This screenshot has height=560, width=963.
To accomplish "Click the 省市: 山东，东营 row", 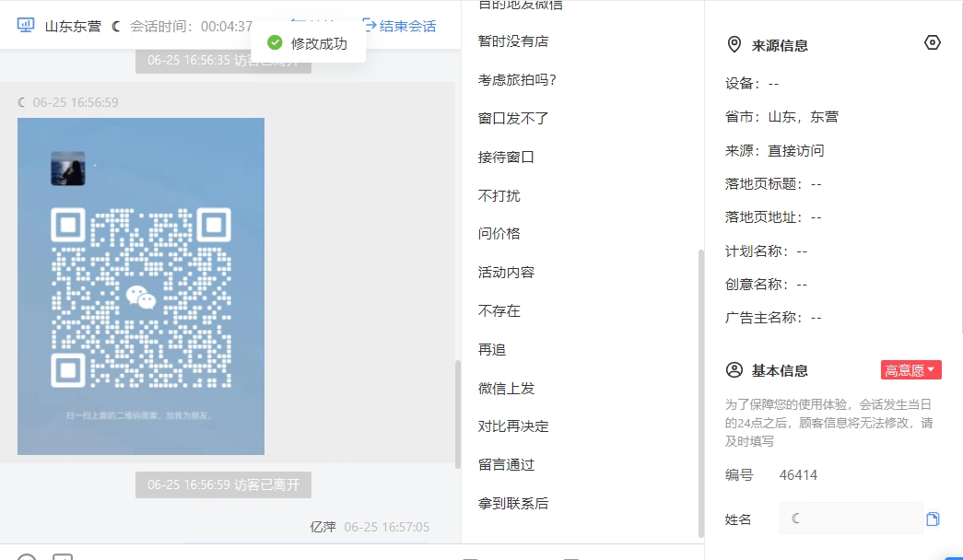I will point(781,117).
